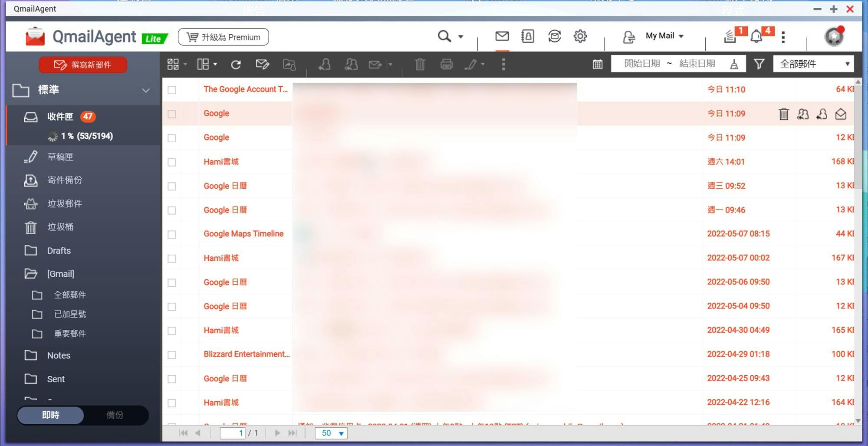Refresh the mail list

[236, 65]
